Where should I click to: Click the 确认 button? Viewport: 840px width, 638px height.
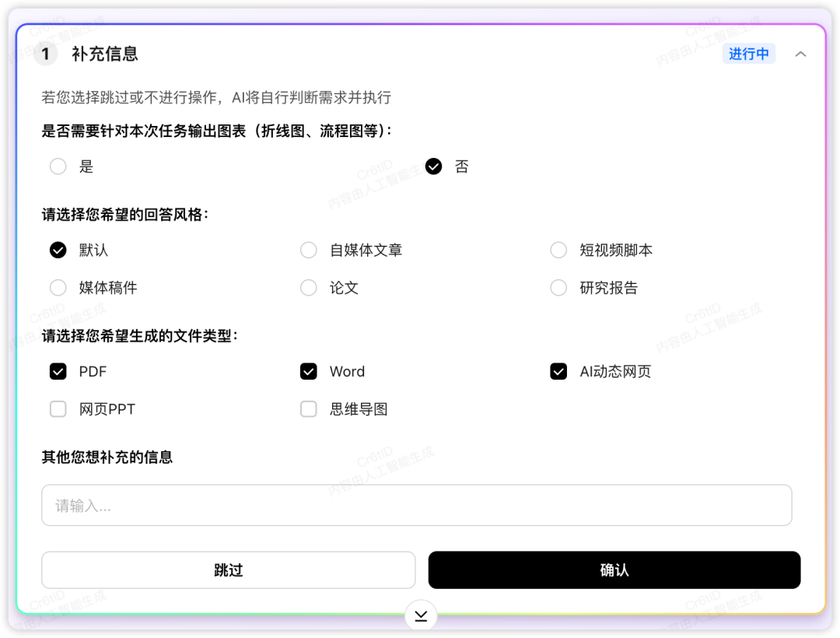click(614, 570)
